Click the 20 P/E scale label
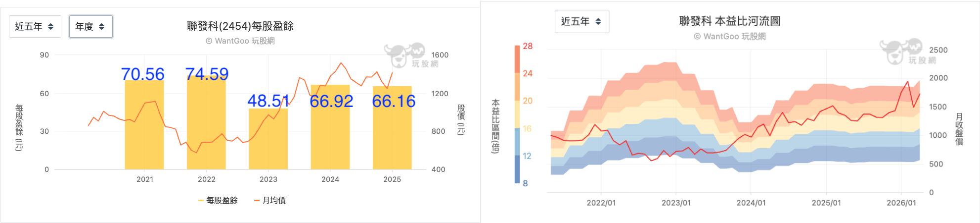 click(528, 101)
